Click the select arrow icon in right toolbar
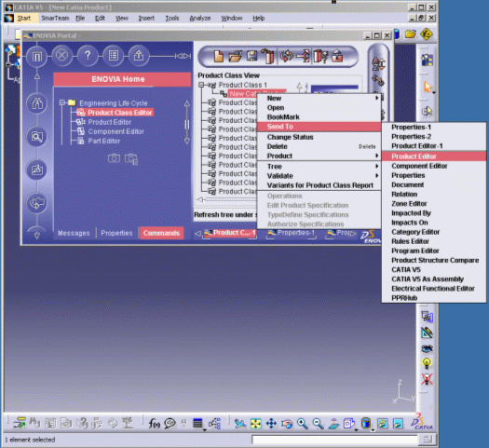 [427, 87]
